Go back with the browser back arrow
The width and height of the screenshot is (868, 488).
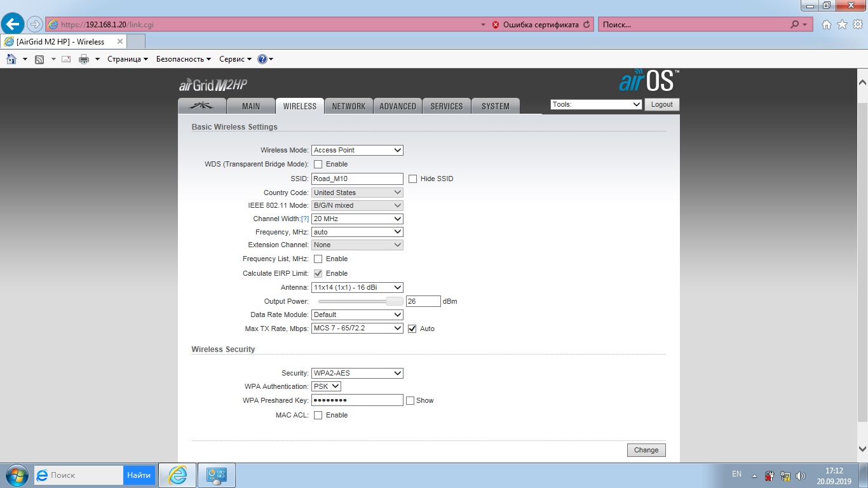point(13,24)
